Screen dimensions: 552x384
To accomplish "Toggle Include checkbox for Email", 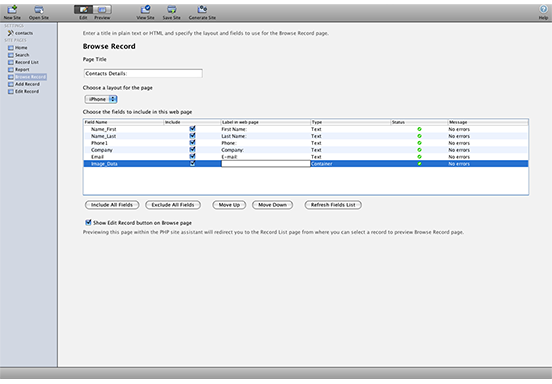I will [x=192, y=157].
